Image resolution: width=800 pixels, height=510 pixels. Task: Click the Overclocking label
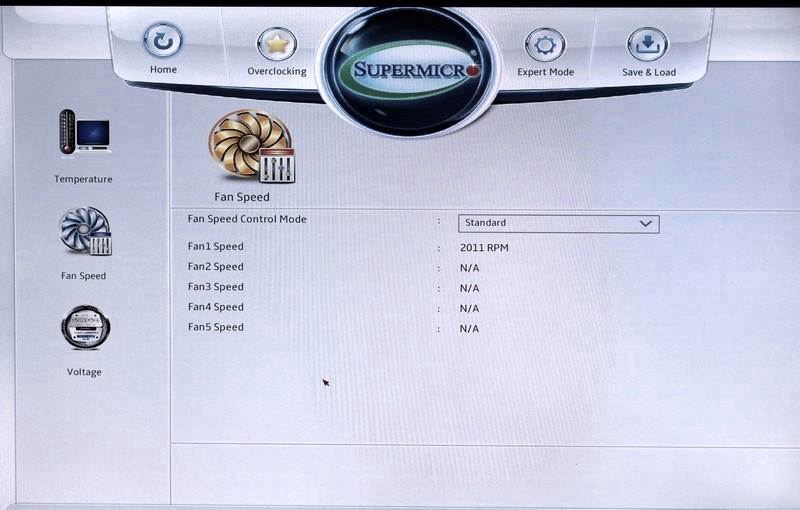pos(277,71)
